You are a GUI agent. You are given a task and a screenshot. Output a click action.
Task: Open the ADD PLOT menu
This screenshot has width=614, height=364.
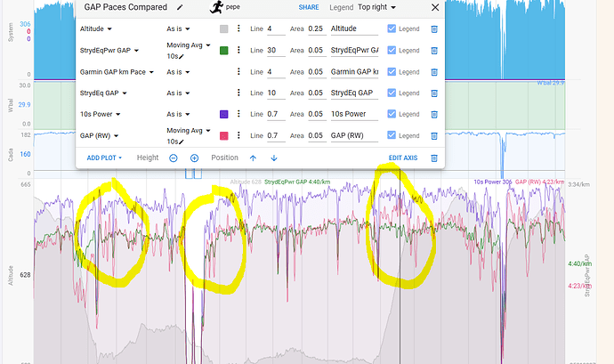coord(104,158)
